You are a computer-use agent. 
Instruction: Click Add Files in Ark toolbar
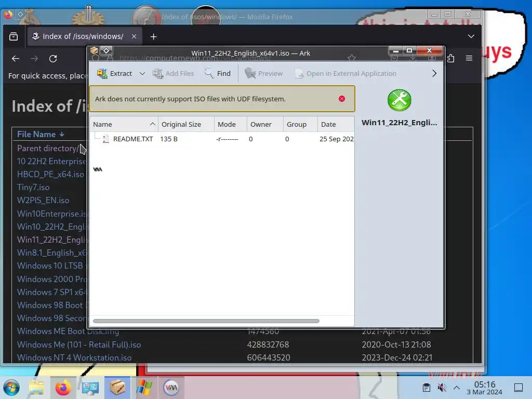174,73
